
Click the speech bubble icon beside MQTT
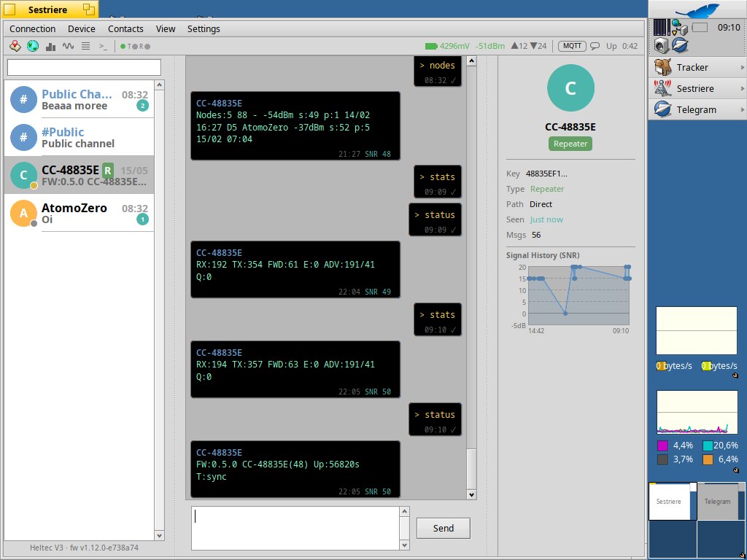(595, 46)
